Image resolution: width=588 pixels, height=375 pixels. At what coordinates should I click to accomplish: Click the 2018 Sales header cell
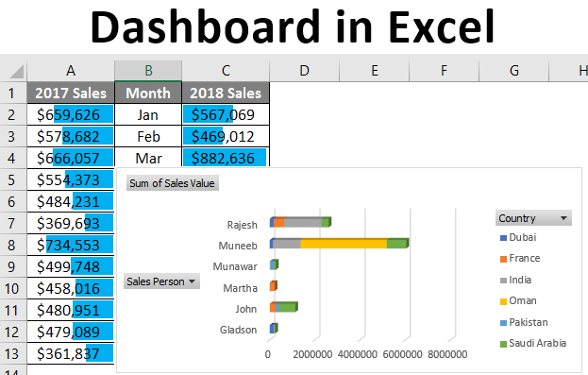click(x=226, y=93)
